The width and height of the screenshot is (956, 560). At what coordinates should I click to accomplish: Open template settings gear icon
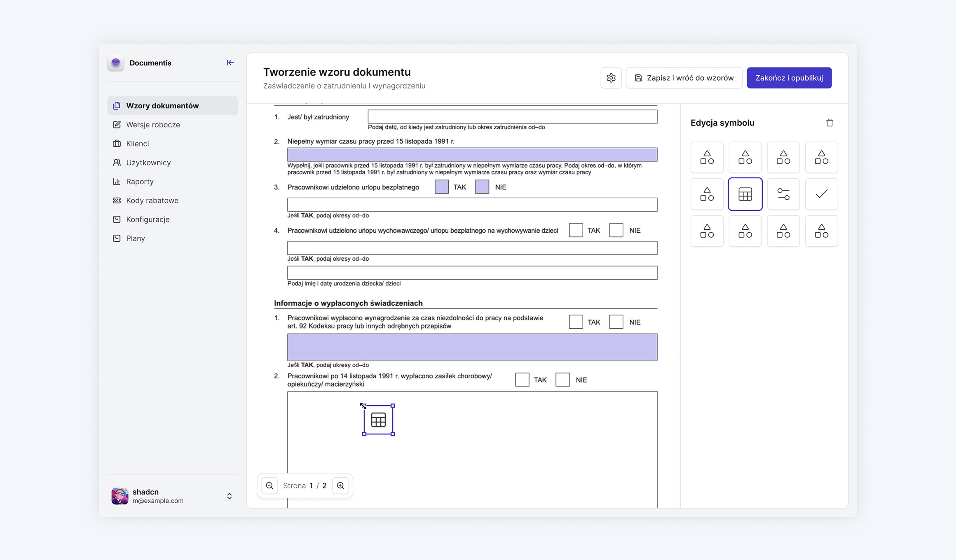point(611,78)
